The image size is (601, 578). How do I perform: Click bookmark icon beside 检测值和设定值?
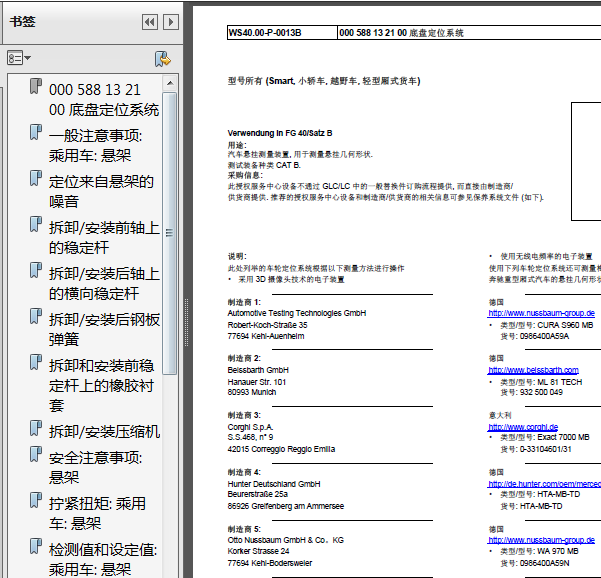pos(36,546)
